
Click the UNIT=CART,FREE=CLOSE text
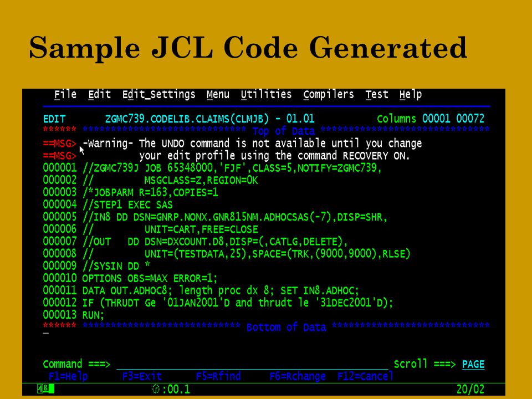201,229
